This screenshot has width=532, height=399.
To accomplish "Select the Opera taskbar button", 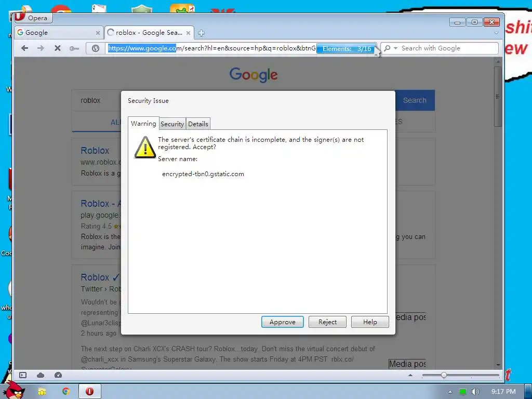I will [89, 391].
